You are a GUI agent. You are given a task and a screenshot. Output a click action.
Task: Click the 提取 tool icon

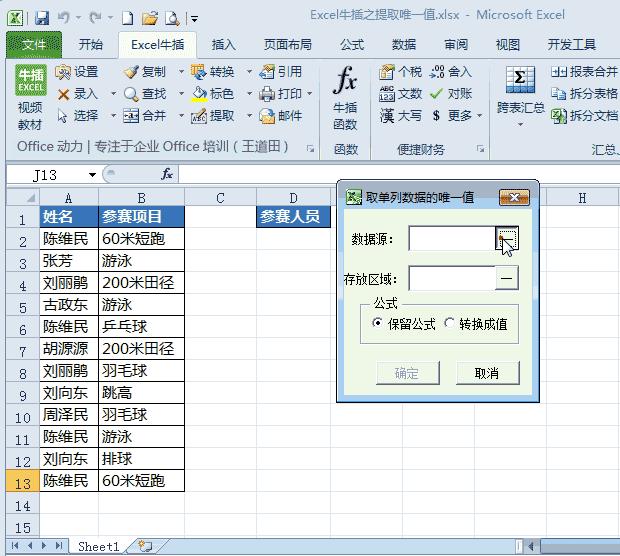(x=199, y=116)
